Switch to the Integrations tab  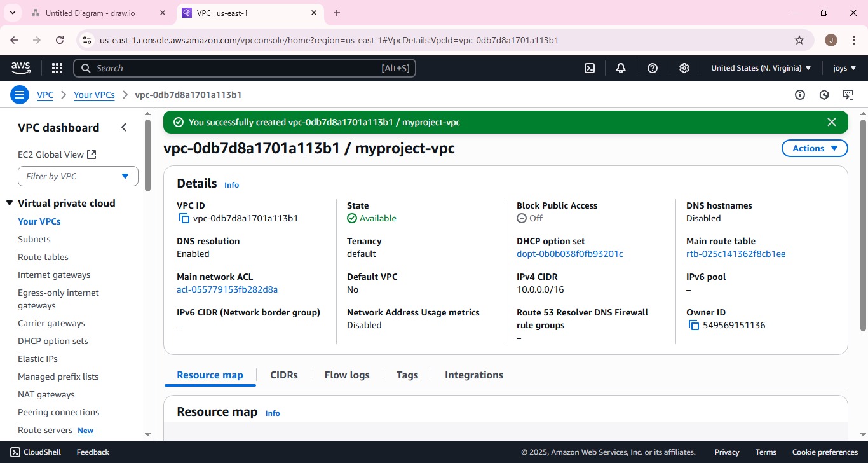pyautogui.click(x=474, y=375)
